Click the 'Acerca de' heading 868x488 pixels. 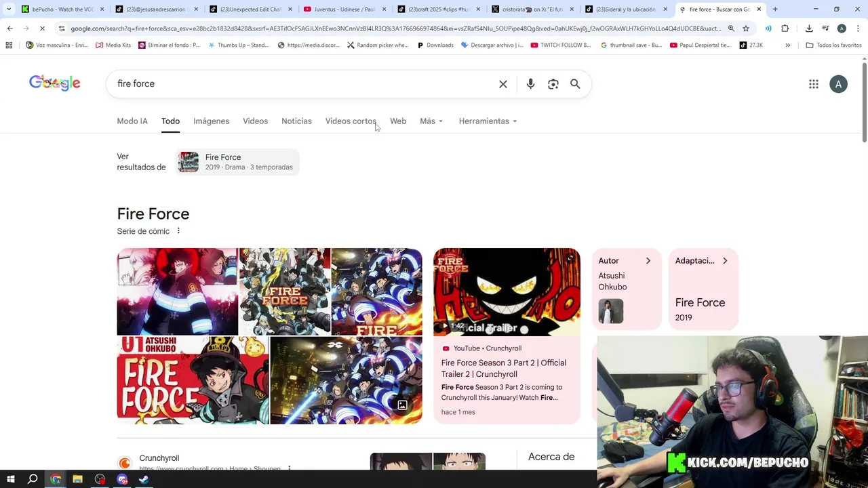pyautogui.click(x=551, y=457)
